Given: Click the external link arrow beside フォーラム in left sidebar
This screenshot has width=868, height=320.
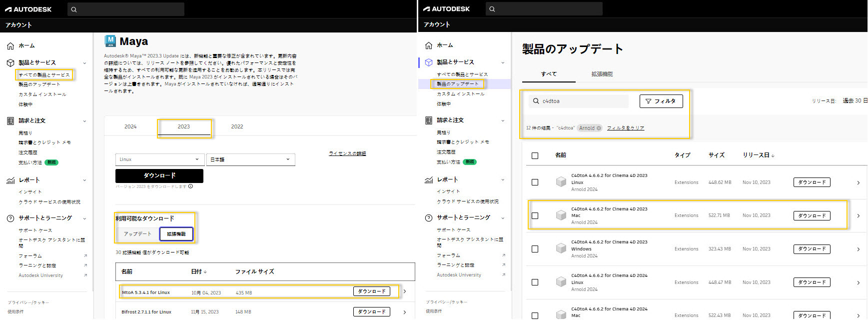Looking at the screenshot, I should [85, 256].
